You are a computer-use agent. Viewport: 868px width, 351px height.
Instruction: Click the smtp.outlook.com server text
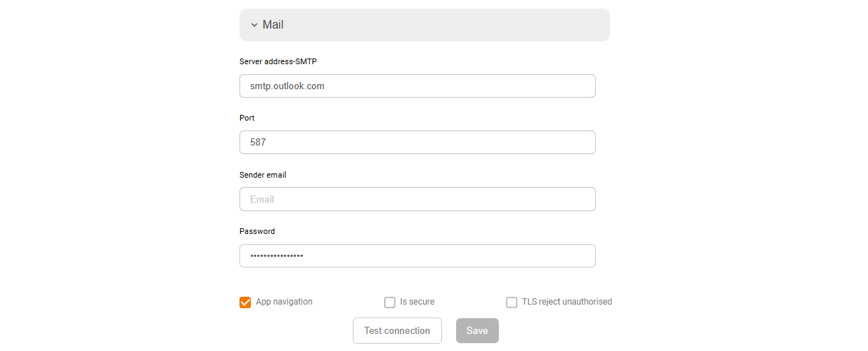click(x=287, y=86)
